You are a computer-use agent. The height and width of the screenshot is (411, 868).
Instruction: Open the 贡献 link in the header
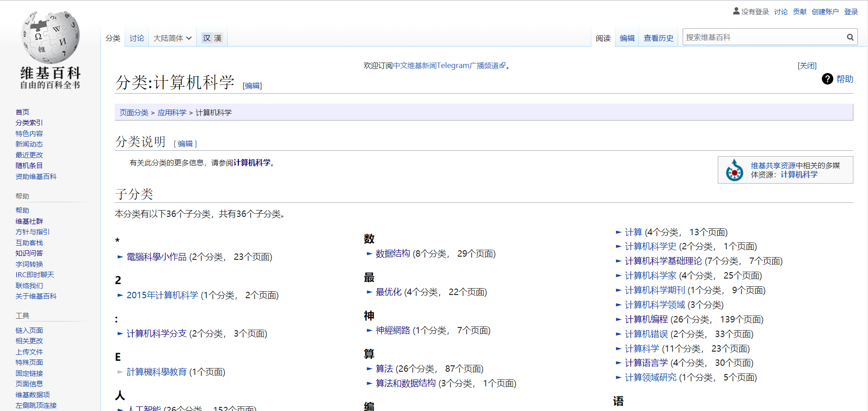point(800,11)
